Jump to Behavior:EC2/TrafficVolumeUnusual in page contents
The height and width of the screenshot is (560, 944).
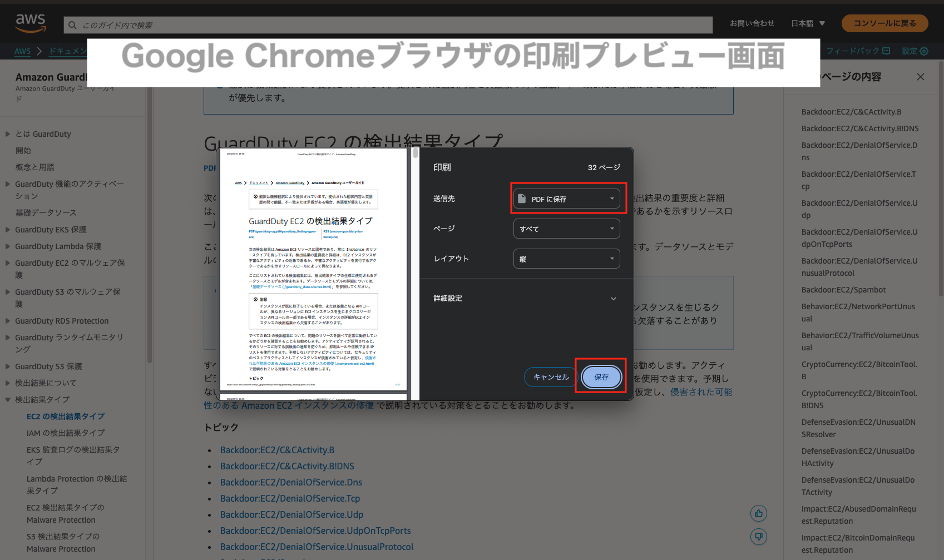pyautogui.click(x=860, y=341)
